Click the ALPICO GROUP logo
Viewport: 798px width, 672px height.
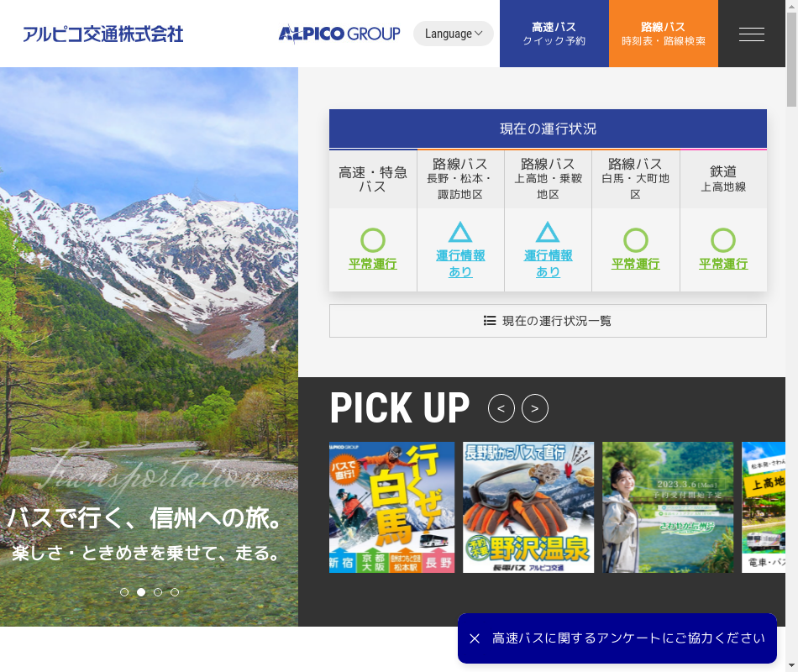(x=339, y=34)
